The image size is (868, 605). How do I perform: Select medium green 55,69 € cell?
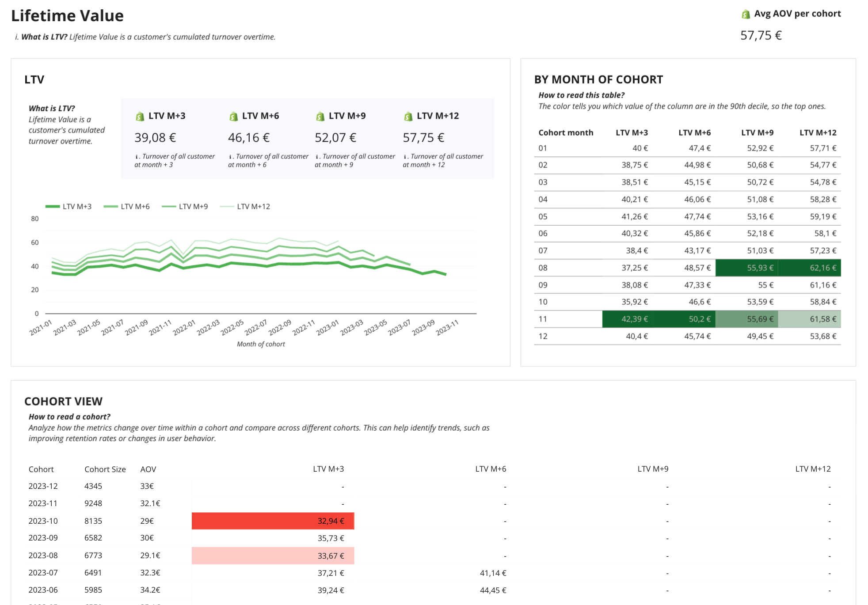[746, 319]
